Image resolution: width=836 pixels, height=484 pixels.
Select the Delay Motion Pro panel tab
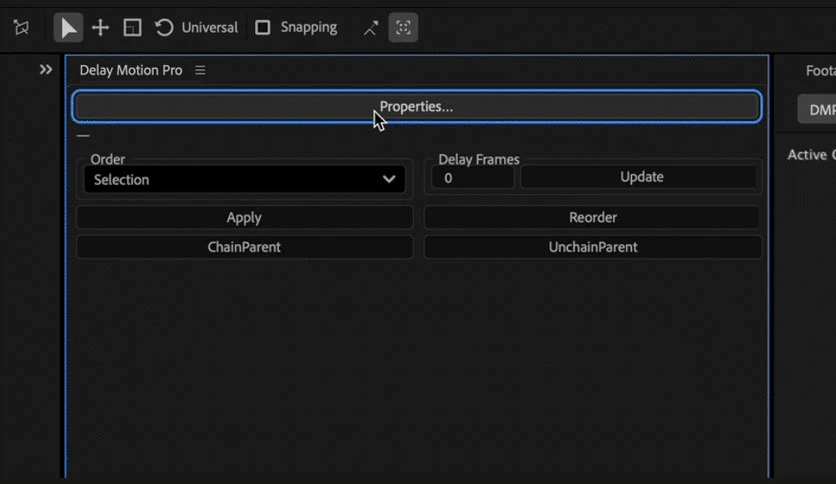131,70
